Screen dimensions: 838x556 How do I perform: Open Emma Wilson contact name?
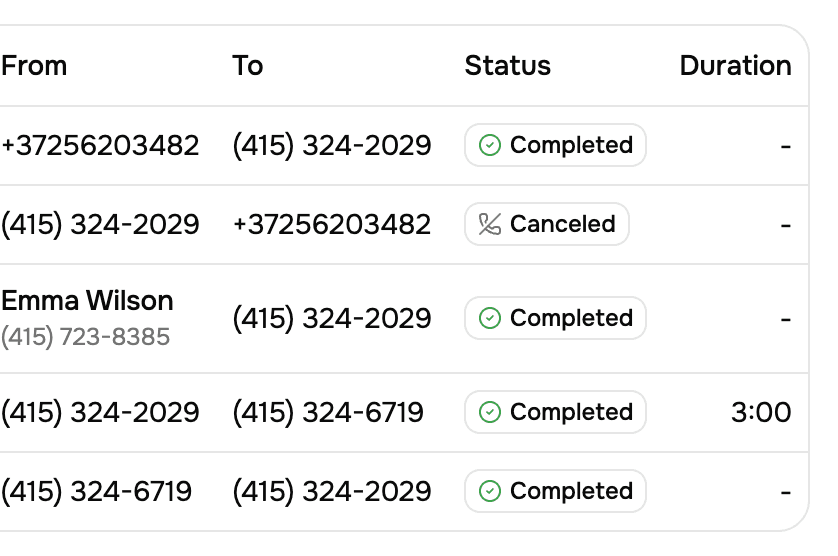point(87,301)
